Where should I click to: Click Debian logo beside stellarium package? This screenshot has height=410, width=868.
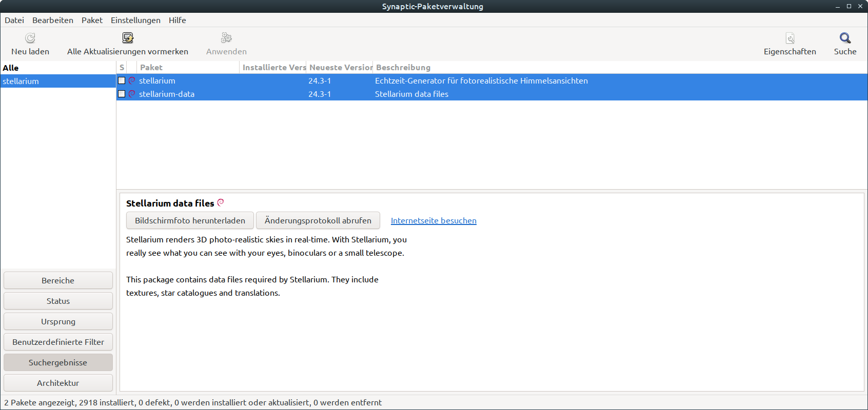click(x=132, y=80)
